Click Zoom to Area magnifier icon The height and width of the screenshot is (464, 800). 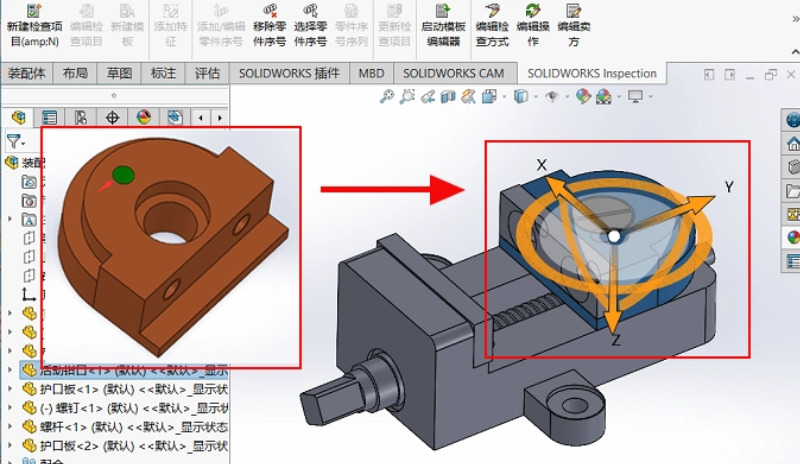tap(407, 96)
